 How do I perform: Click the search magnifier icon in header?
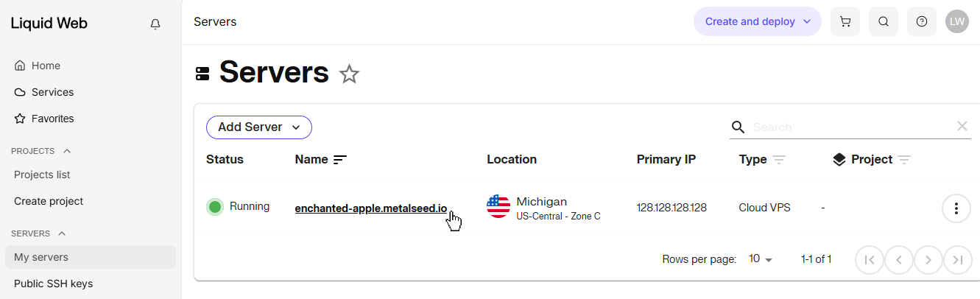(884, 21)
